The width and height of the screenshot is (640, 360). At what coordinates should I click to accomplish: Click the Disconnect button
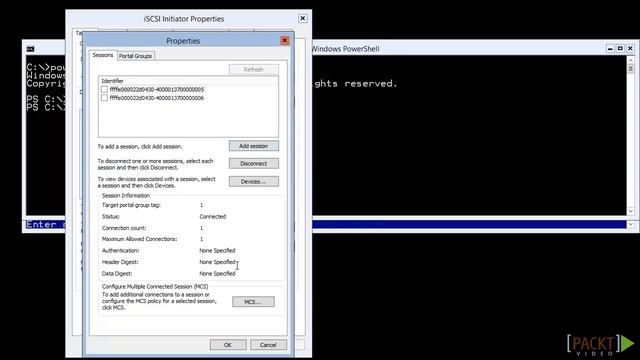pos(253,163)
